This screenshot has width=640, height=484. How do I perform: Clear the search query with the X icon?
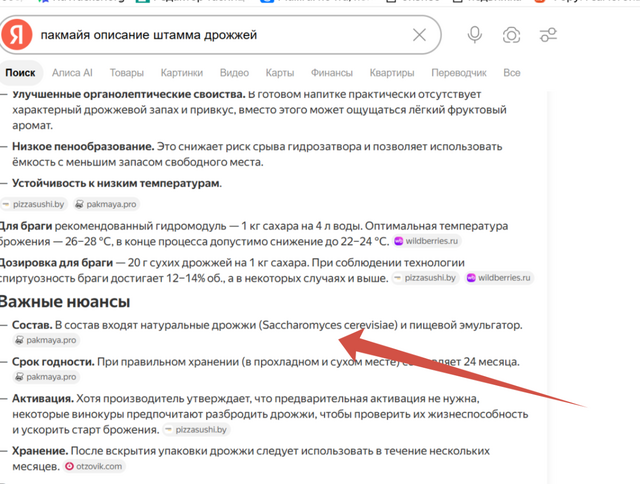pos(419,35)
